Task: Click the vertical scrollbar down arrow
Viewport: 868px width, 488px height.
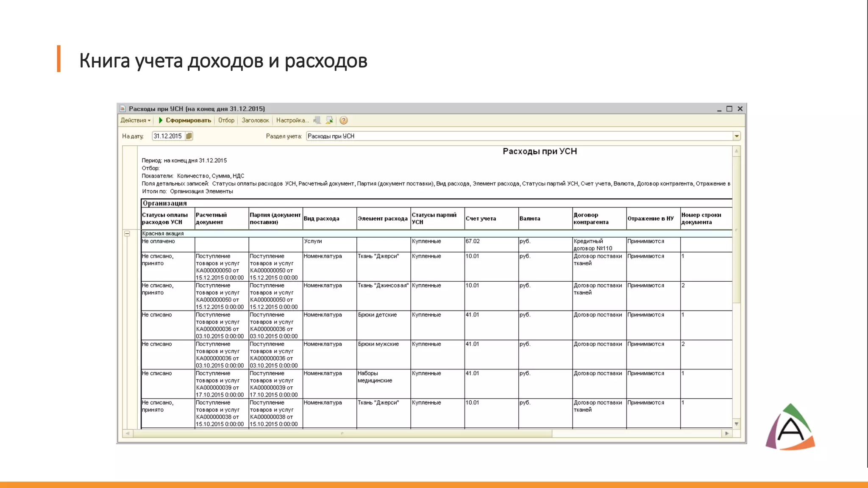Action: tap(736, 424)
